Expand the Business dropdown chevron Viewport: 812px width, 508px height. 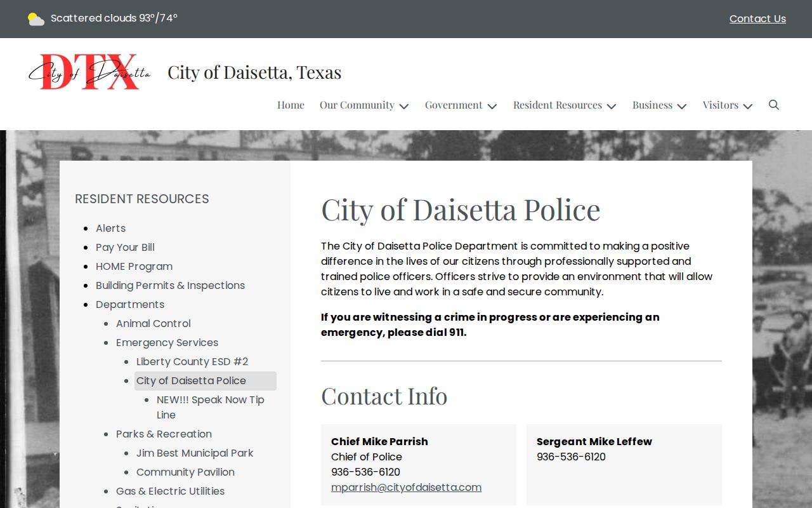tap(682, 106)
